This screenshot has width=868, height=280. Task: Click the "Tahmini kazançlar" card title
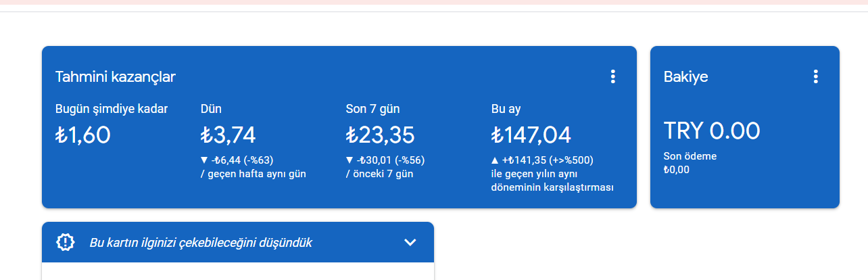[116, 77]
